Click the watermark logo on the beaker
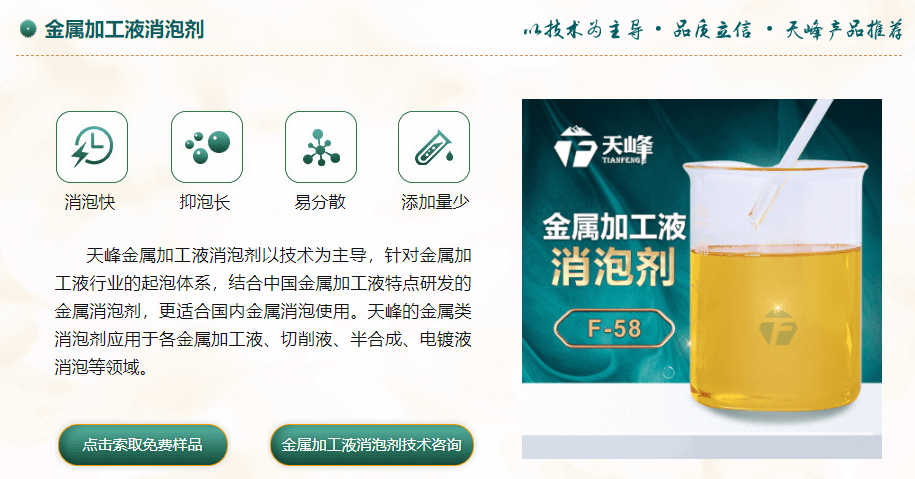 click(x=777, y=328)
